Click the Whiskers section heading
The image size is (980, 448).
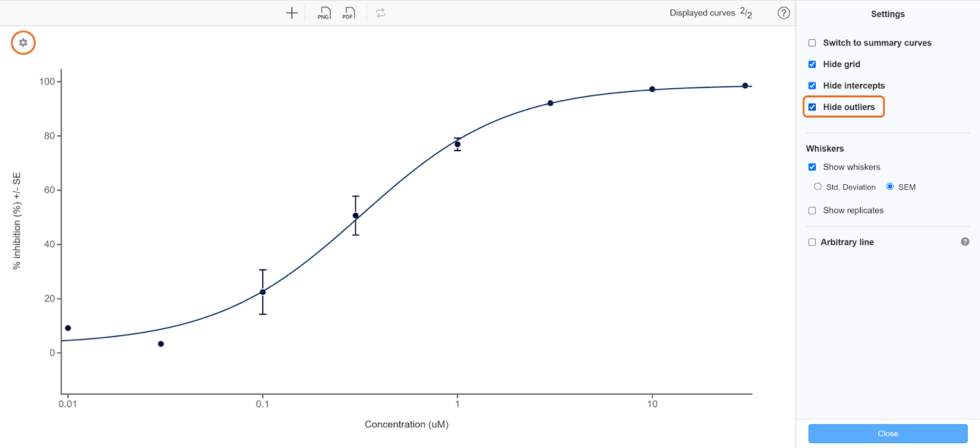click(824, 149)
